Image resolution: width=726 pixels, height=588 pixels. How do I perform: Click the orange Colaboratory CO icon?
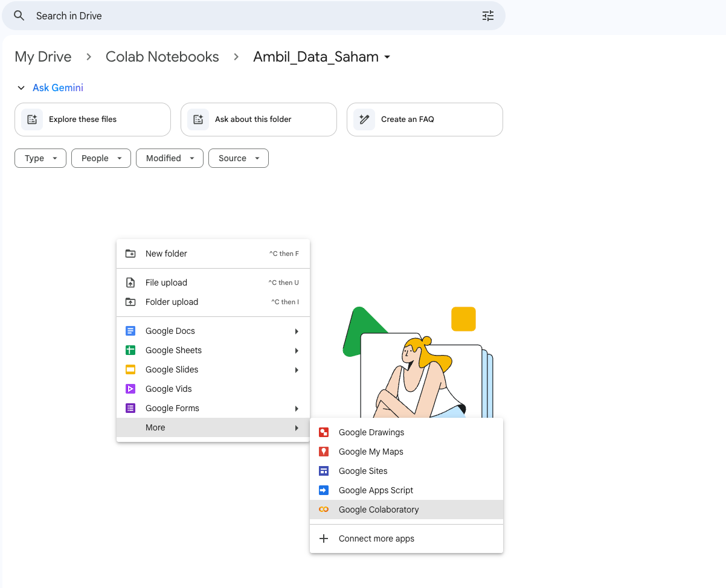click(x=324, y=510)
